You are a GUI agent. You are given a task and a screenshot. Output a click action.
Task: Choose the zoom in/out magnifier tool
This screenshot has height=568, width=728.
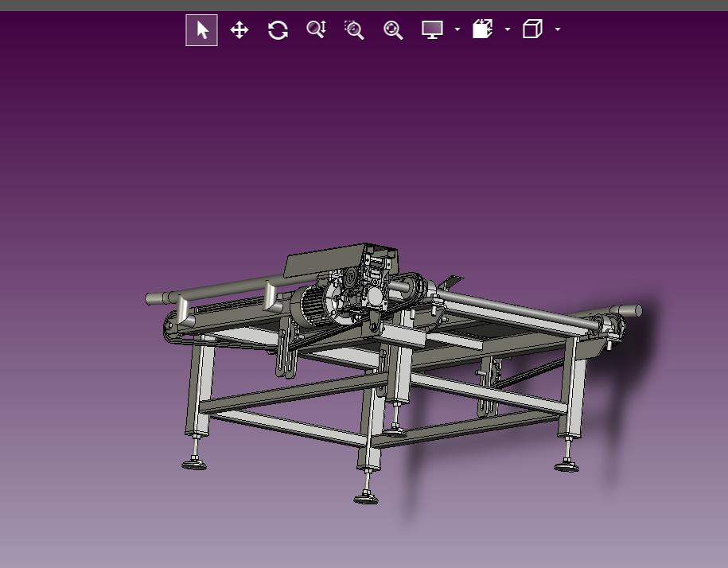coord(316,29)
